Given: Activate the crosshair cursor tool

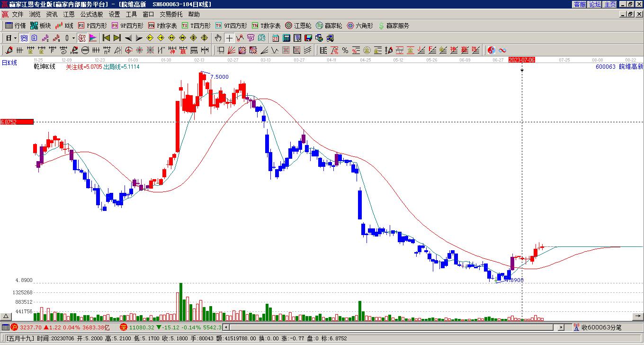Looking at the screenshot, I should click(229, 38).
